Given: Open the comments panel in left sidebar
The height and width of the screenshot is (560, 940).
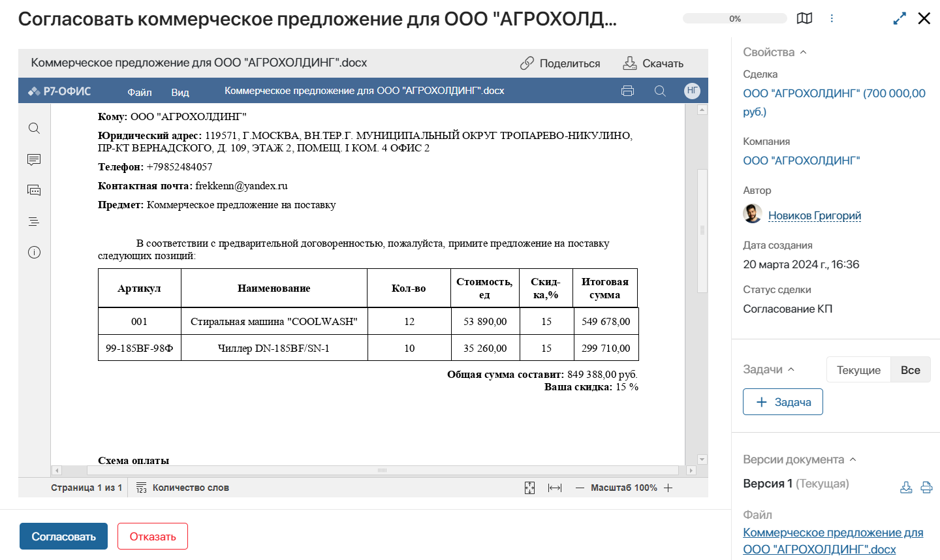Looking at the screenshot, I should click(34, 159).
